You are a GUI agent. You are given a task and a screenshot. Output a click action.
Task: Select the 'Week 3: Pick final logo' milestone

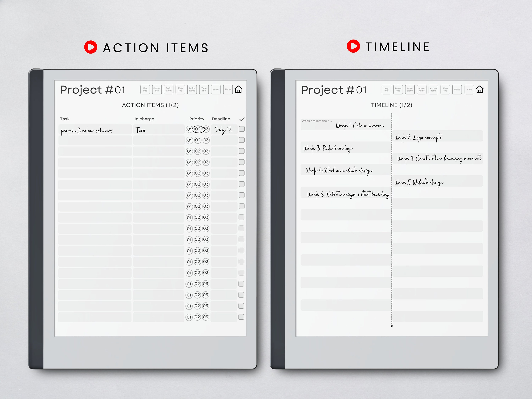(328, 148)
